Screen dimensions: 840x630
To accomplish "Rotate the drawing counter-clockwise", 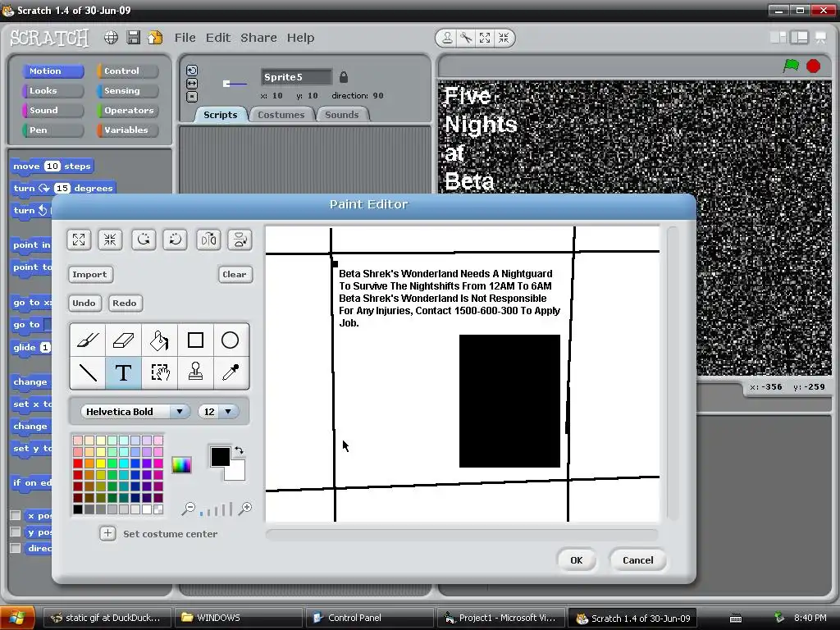I will click(144, 240).
